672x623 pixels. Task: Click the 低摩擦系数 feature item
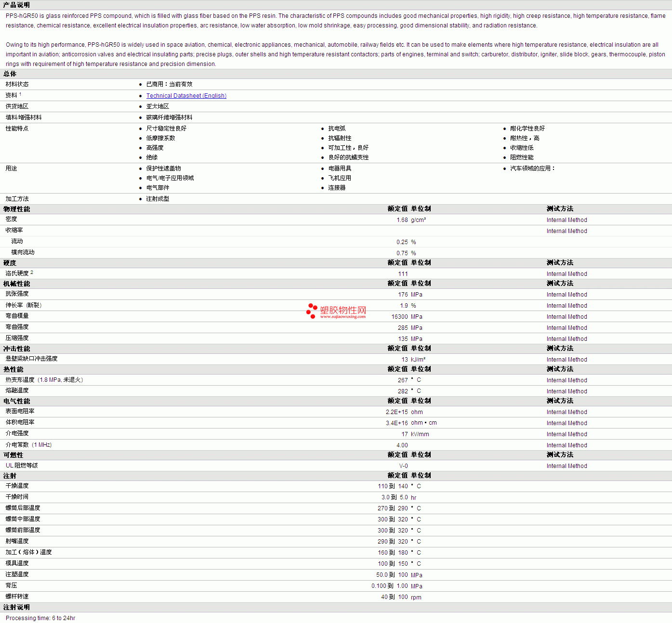tap(160, 138)
